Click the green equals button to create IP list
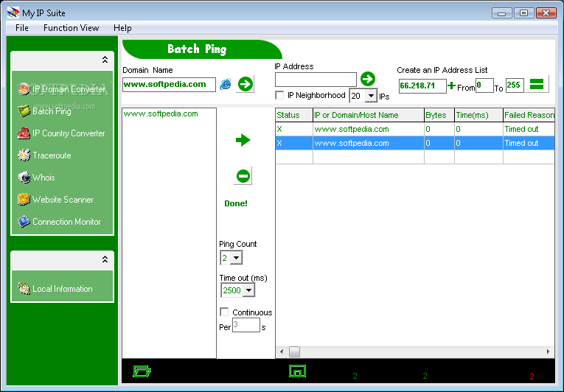The width and height of the screenshot is (564, 392). click(x=537, y=84)
